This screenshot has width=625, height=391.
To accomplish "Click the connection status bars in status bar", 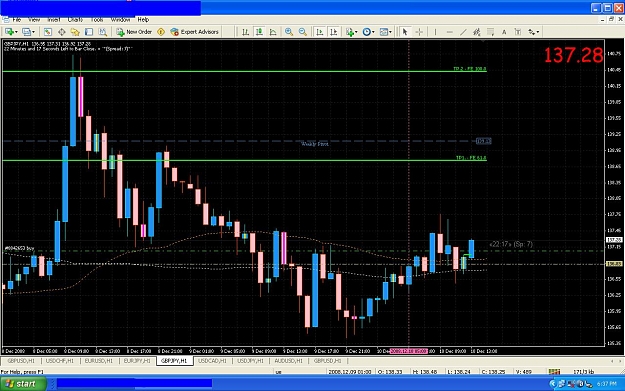I will [x=554, y=371].
